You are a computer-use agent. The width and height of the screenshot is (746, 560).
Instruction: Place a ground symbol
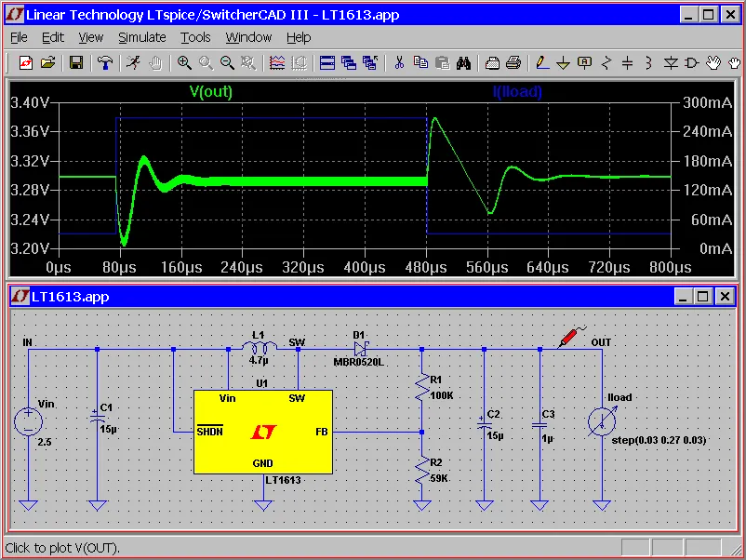point(563,62)
